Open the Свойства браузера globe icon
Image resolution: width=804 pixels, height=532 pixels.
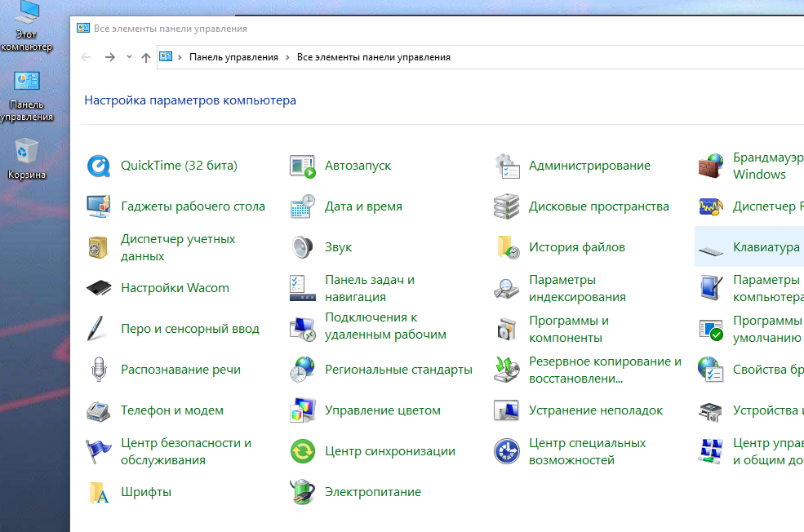(711, 370)
